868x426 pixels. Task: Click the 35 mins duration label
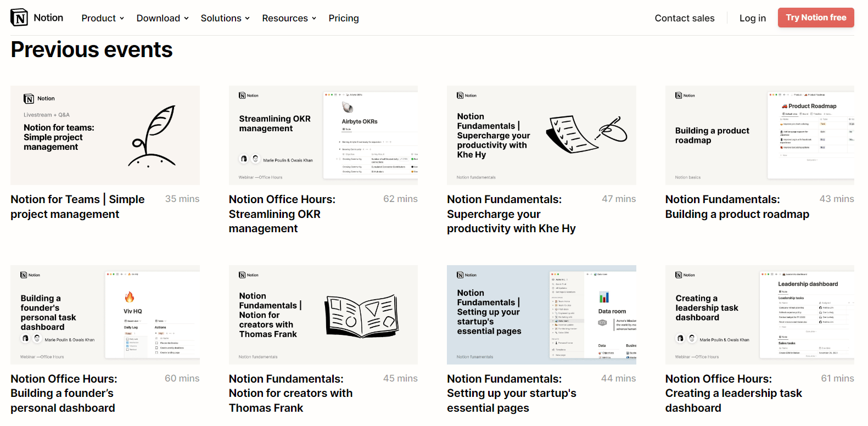tap(182, 199)
